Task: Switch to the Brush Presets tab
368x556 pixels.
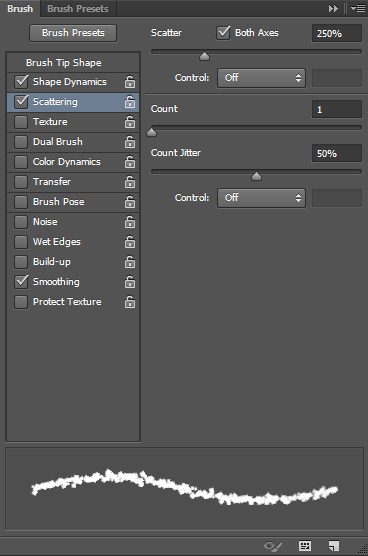Action: pyautogui.click(x=78, y=9)
